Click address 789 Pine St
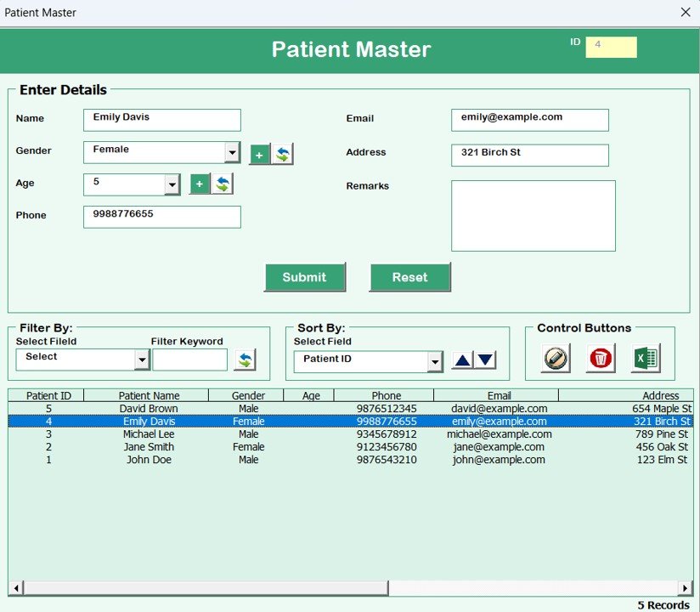This screenshot has width=700, height=612. (x=662, y=434)
